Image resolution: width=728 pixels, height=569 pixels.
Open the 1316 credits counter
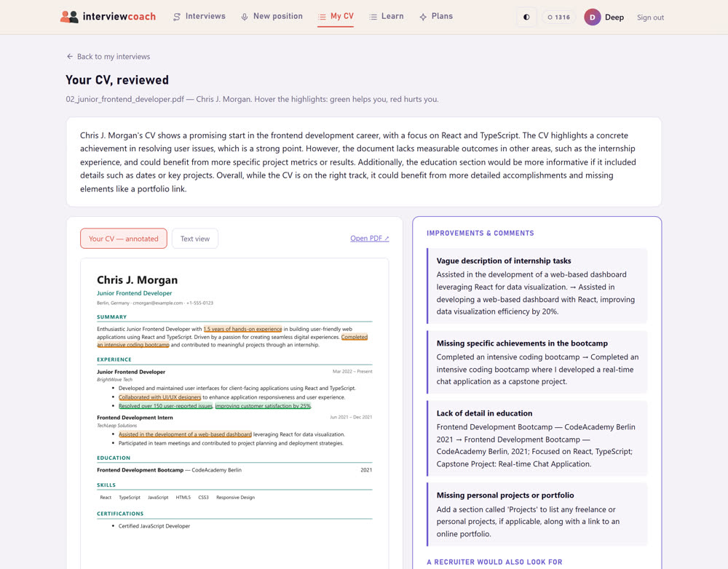(558, 17)
